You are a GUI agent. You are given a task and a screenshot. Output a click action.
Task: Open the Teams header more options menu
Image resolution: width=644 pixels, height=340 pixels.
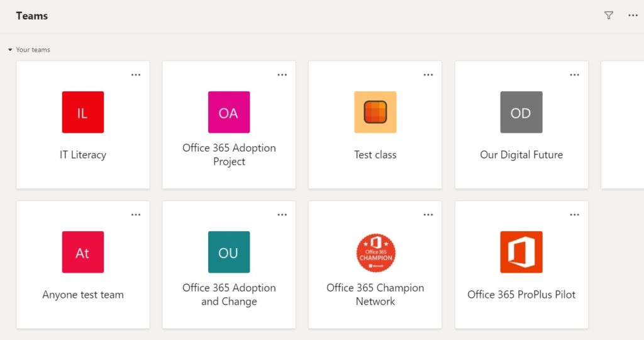[633, 16]
